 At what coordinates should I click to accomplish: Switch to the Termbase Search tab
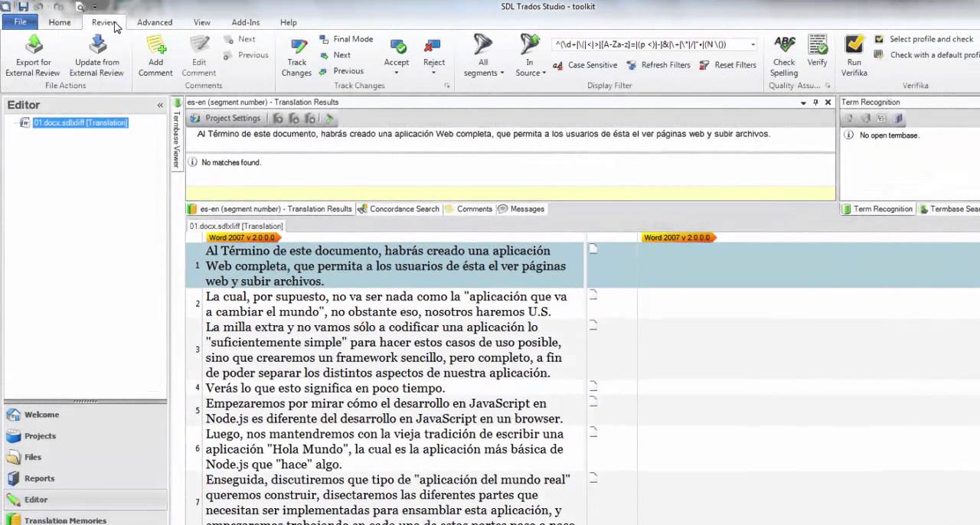[949, 209]
